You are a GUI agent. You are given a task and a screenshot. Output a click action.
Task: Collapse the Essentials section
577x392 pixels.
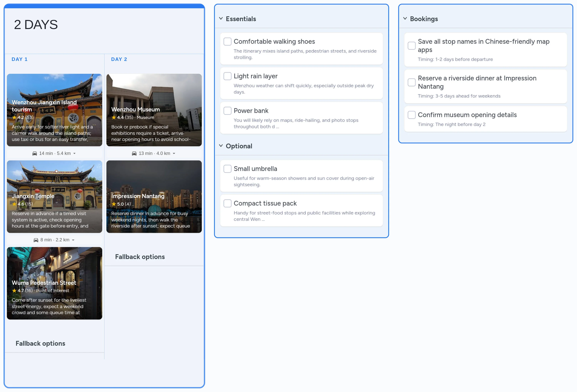(x=221, y=18)
